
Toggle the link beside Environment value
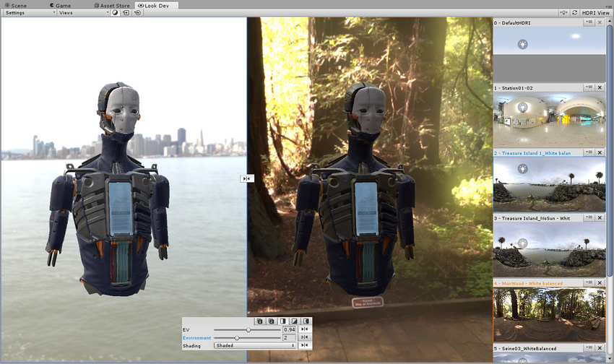305,337
